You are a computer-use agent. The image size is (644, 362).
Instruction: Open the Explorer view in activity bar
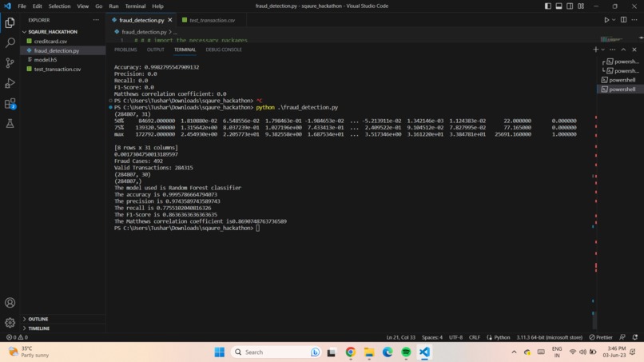point(10,22)
